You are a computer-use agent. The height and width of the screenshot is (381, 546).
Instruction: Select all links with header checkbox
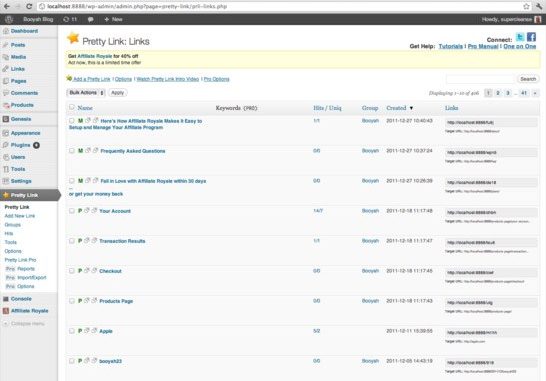[x=72, y=107]
